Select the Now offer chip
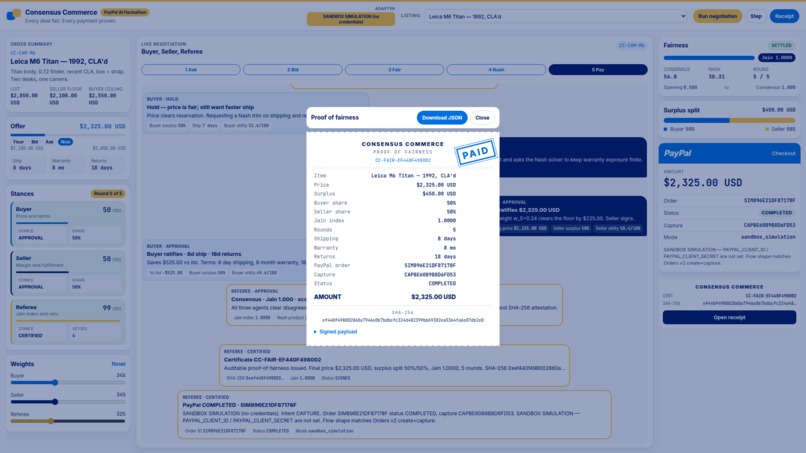The image size is (806, 453). point(65,142)
